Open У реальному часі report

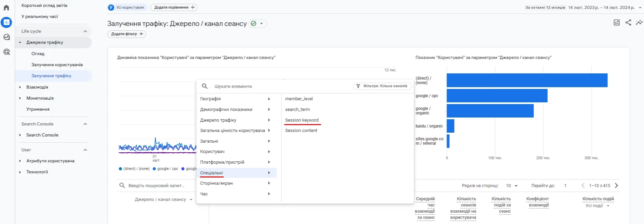(x=40, y=17)
